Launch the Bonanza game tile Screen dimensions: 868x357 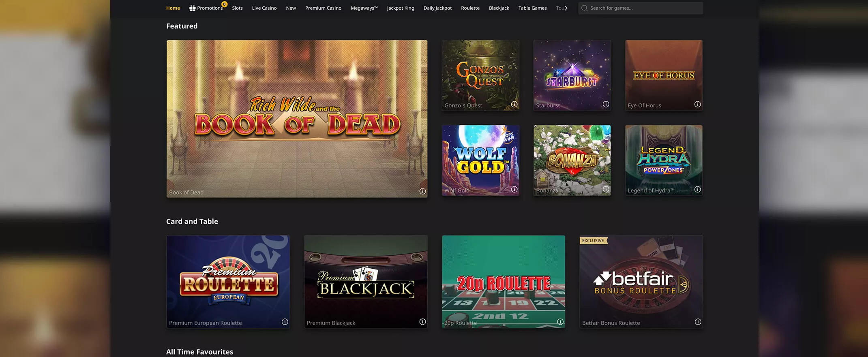click(572, 160)
